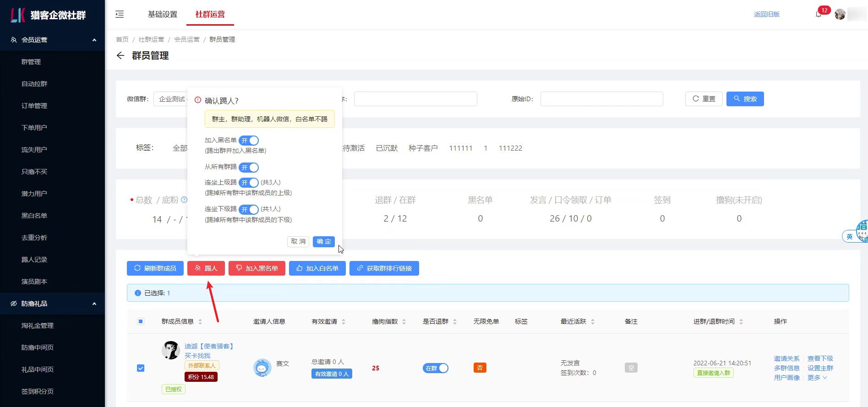Screen dimensions: 868x407
Task: Click the back arrow beside 群员管理
Action: (120, 56)
